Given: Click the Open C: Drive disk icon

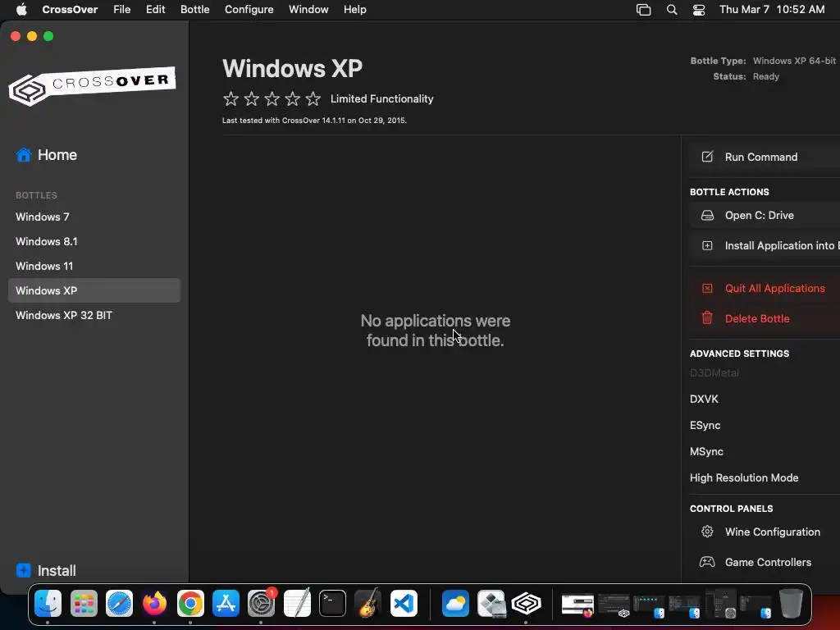Looking at the screenshot, I should point(707,216).
